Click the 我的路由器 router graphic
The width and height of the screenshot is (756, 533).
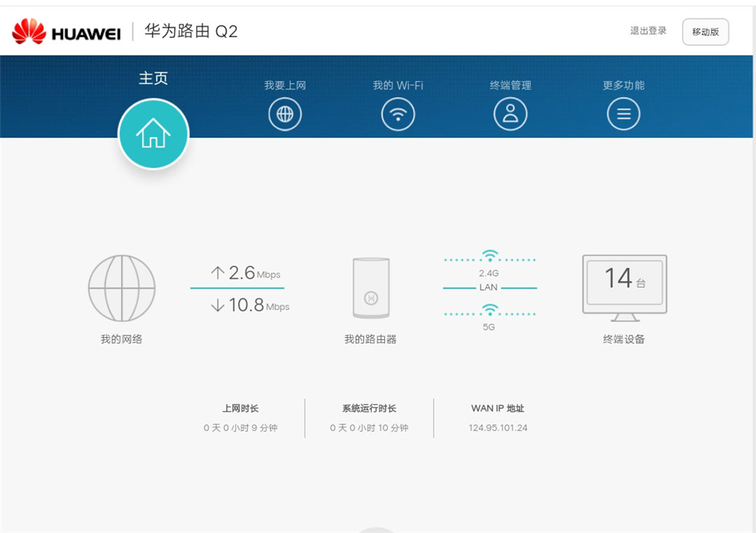coord(371,288)
